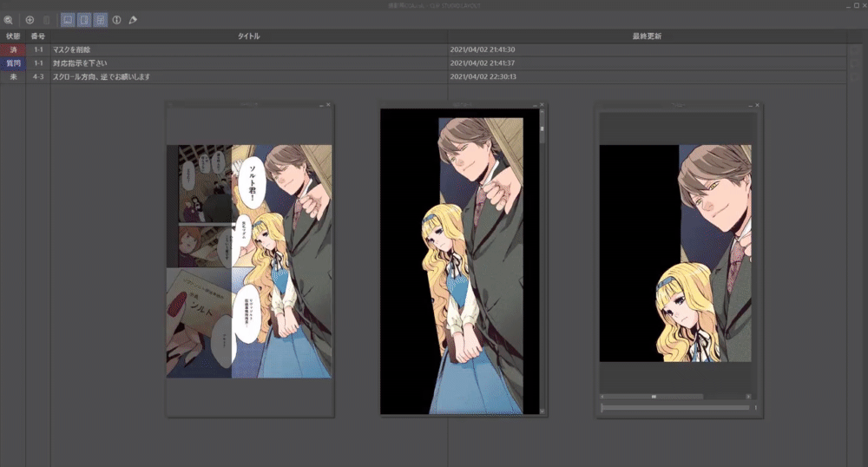Click the right panel scroll left arrow
Viewport: 868px width, 467px height.
[x=602, y=397]
